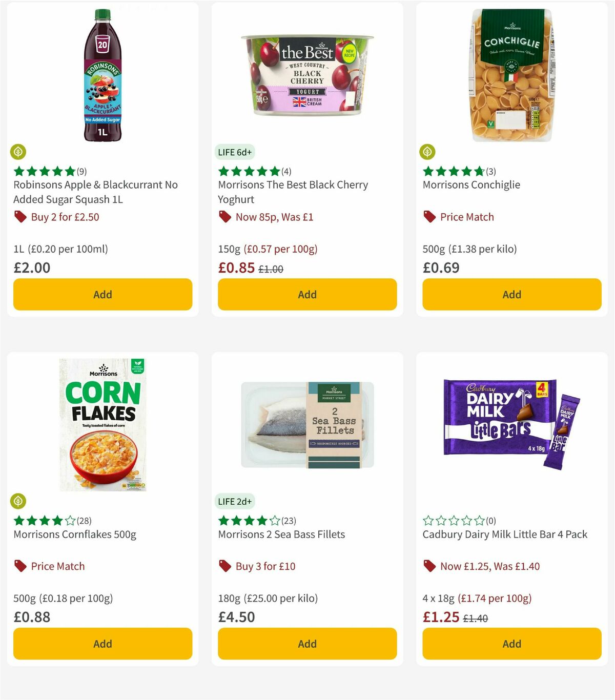Expand the '(9)' review count on Robinsons Squash
The image size is (615, 700).
81,171
